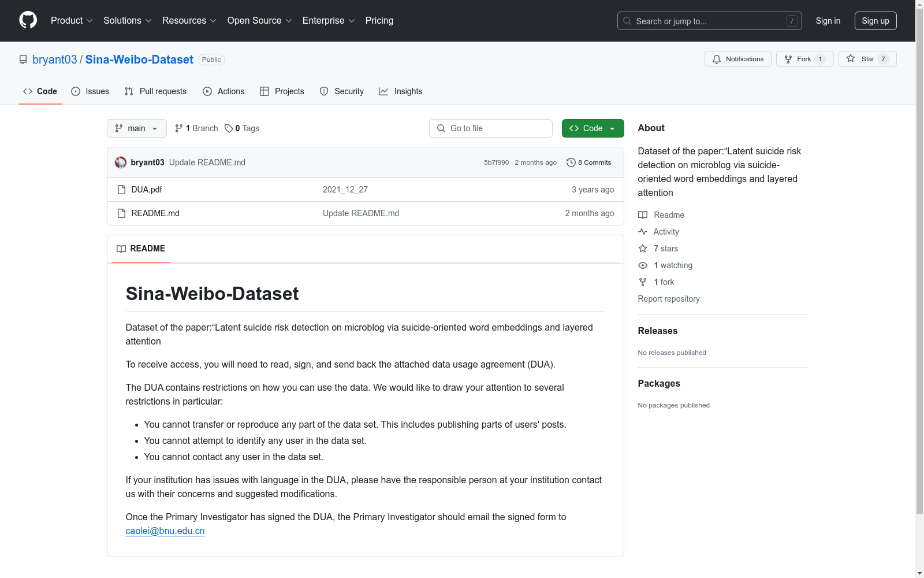Screen dimensions: 924x578
Task: Open the main branch selector dropdown
Action: click(x=137, y=128)
